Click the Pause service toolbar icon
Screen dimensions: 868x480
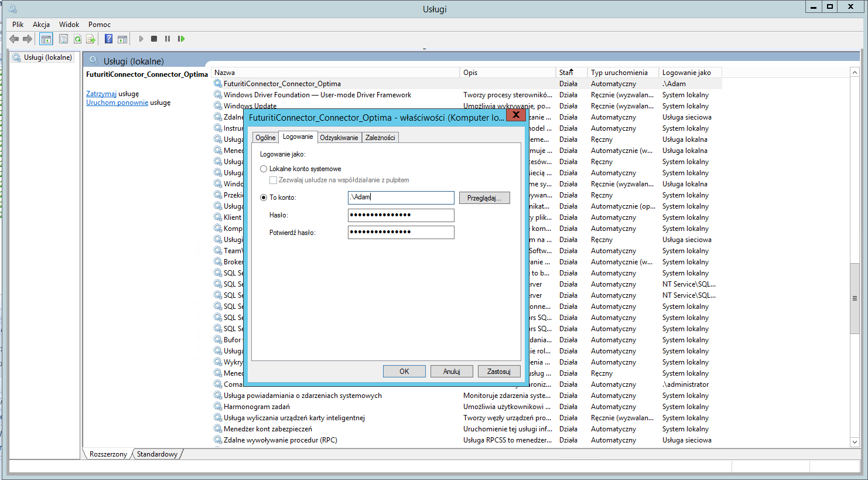click(x=168, y=39)
